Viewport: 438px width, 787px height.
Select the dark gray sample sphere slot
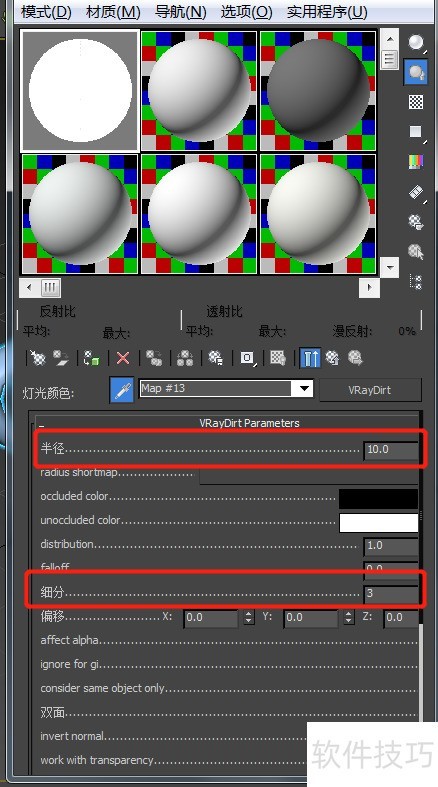point(318,91)
